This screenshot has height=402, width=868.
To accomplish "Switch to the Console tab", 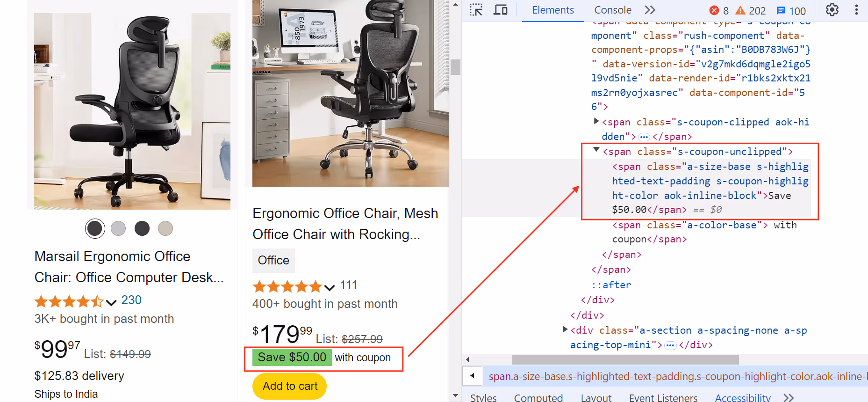I will [x=613, y=10].
